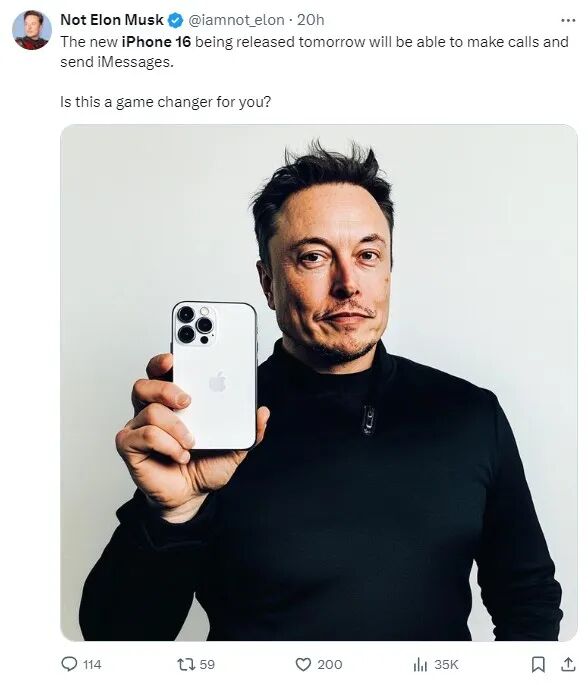The height and width of the screenshot is (685, 588).
Task: Open the three-dot more options menu
Action: pos(568,20)
